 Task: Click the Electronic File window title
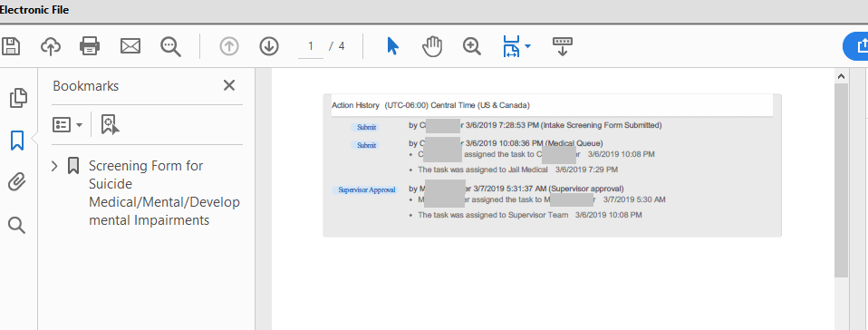pos(34,10)
